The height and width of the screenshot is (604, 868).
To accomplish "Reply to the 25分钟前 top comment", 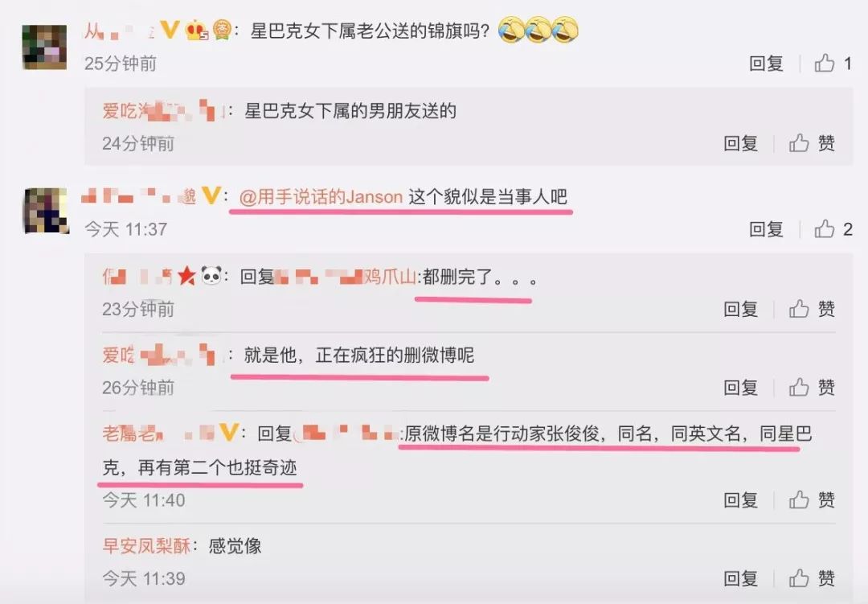I will coord(766,64).
